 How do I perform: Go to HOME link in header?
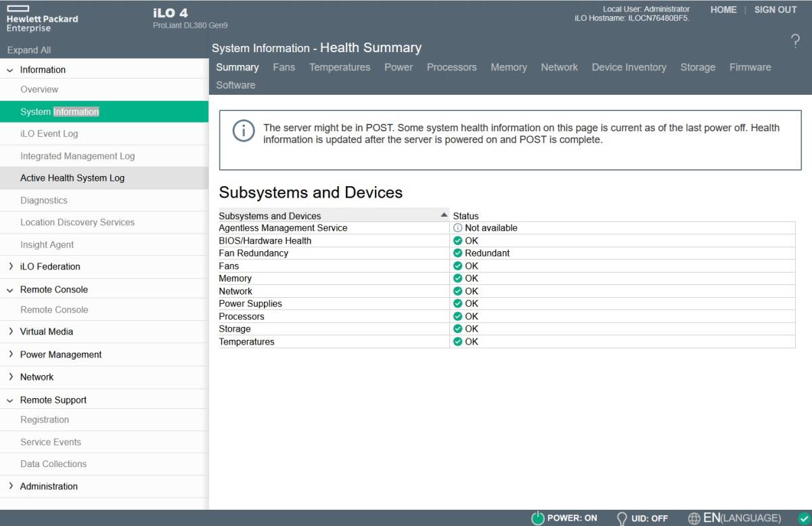pos(723,9)
